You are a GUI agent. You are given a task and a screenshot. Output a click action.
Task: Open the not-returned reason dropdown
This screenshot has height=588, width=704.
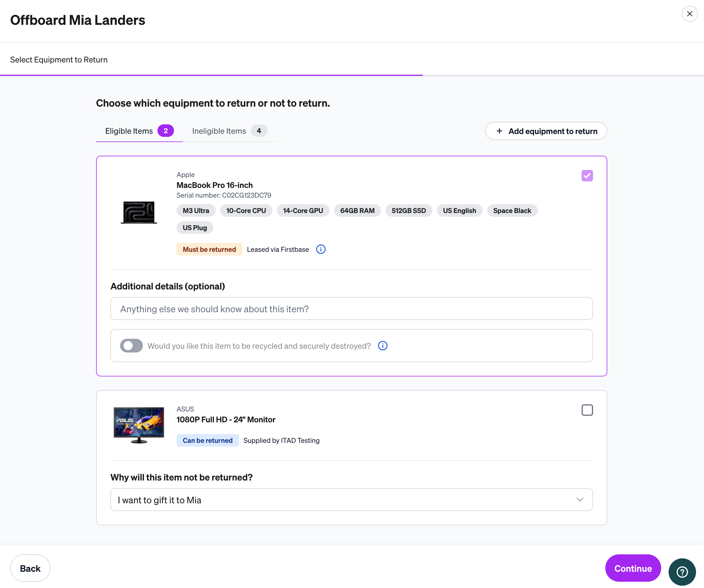click(351, 500)
